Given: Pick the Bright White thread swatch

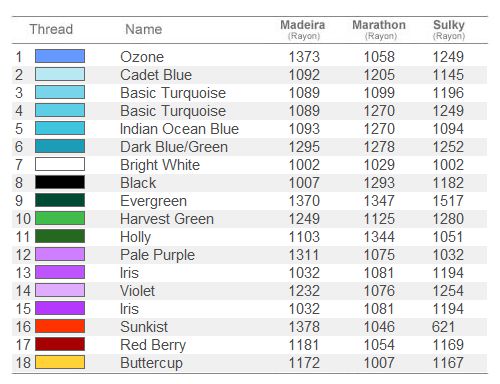Looking at the screenshot, I should pyautogui.click(x=60, y=164).
